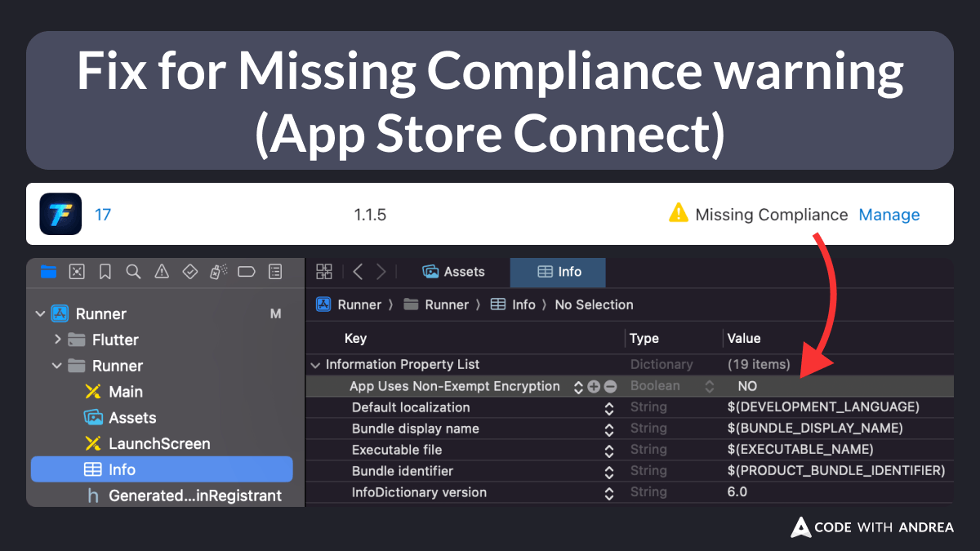Click the Manage link next to Missing Compliance
980x551 pixels.
[x=889, y=215]
